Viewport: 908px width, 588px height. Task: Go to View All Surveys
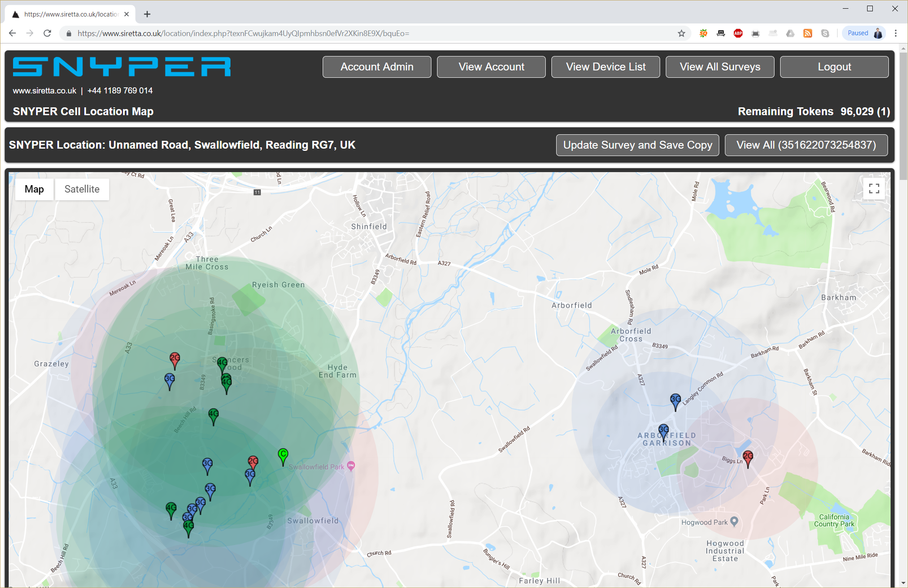(x=720, y=67)
